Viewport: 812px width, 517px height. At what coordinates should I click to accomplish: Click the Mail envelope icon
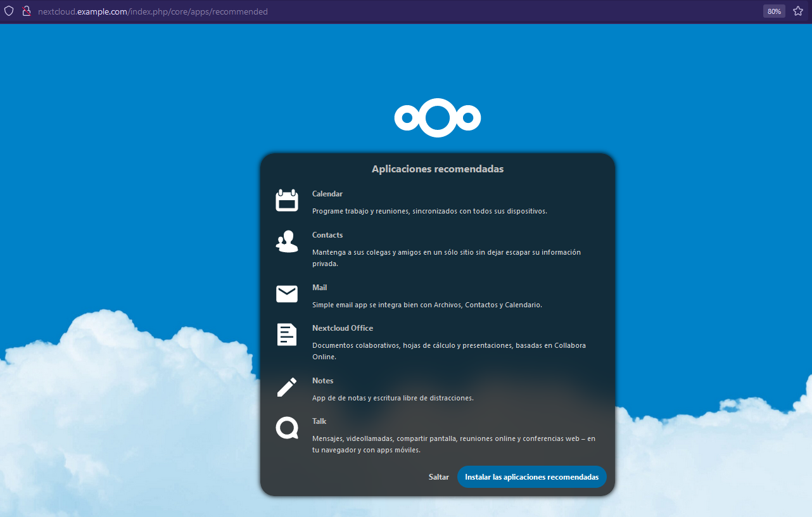287,294
